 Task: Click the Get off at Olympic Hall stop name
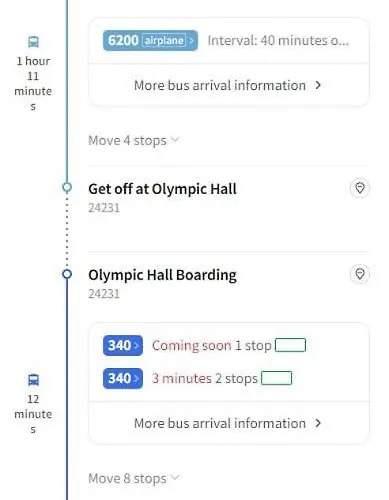click(x=162, y=189)
